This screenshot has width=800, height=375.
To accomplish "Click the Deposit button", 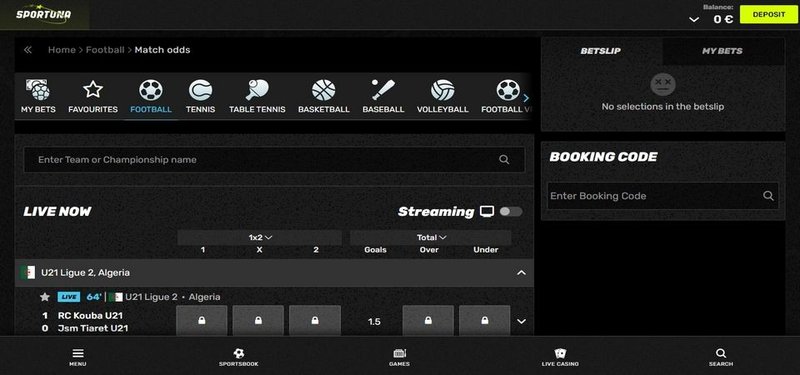I will tap(769, 15).
